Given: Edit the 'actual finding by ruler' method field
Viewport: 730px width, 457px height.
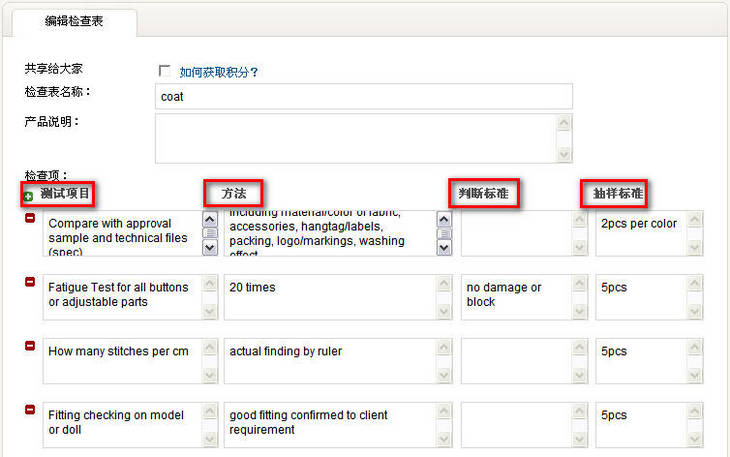Looking at the screenshot, I should pyautogui.click(x=329, y=361).
